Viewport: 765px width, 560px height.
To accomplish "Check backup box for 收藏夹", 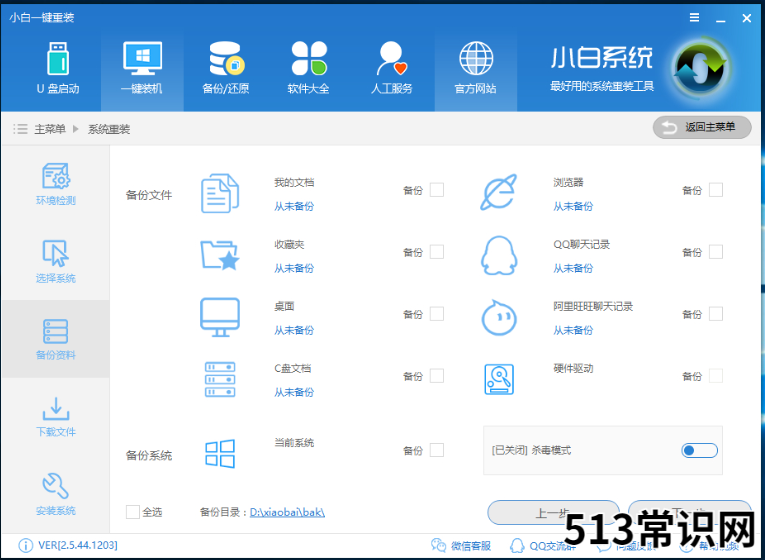I will pyautogui.click(x=437, y=252).
